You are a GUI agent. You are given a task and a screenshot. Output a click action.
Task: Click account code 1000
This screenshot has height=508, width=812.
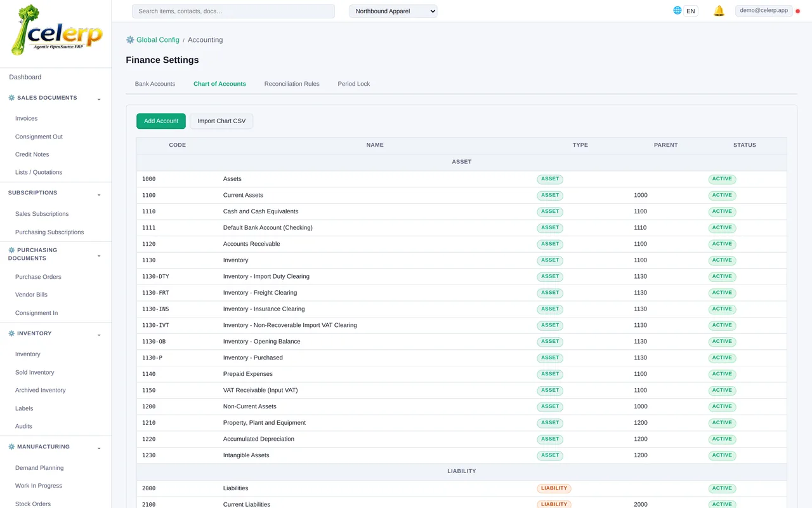149,179
